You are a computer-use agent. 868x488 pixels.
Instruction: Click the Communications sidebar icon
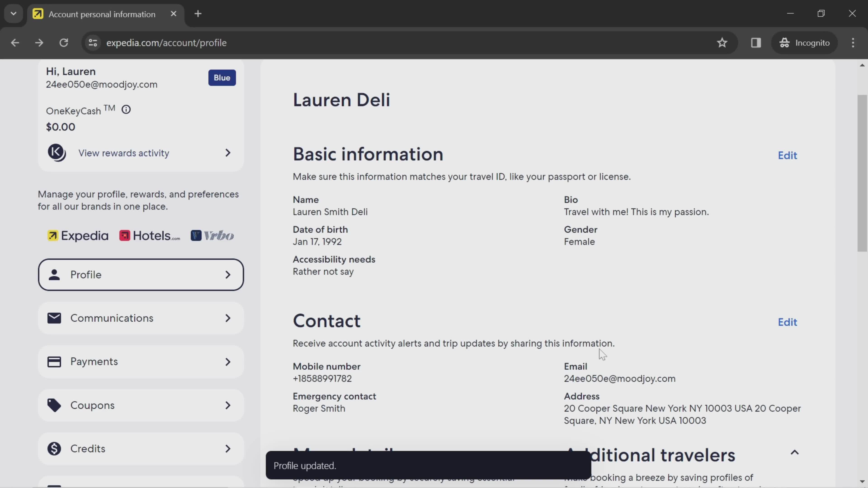click(54, 318)
